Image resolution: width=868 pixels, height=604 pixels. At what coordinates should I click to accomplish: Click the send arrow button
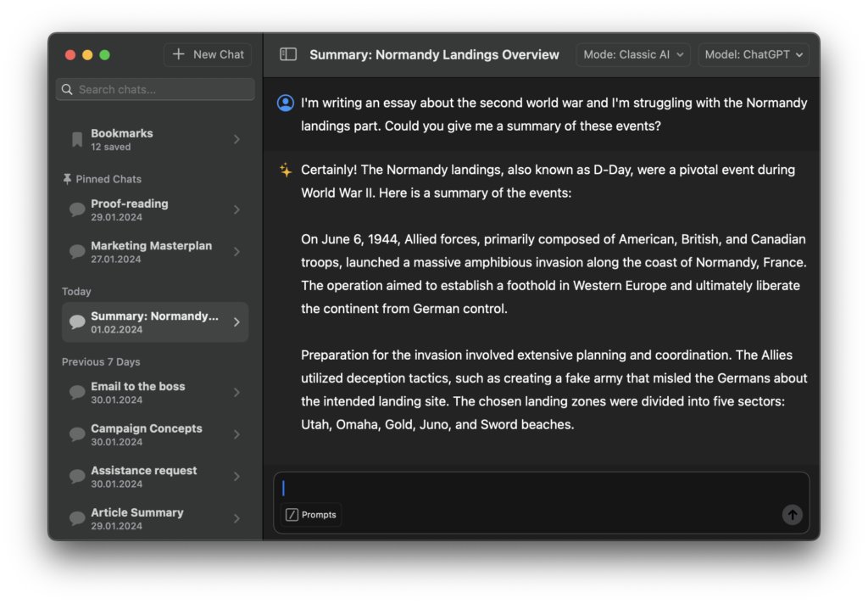(793, 515)
